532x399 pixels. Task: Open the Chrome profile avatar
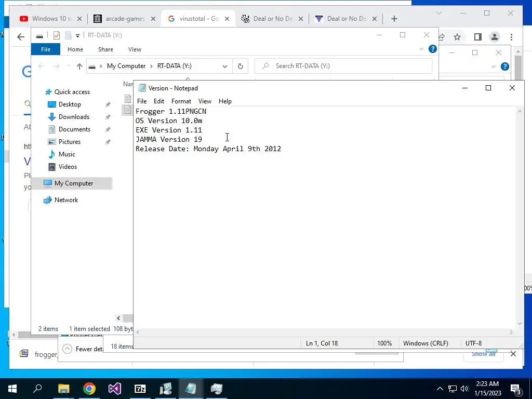495,37
